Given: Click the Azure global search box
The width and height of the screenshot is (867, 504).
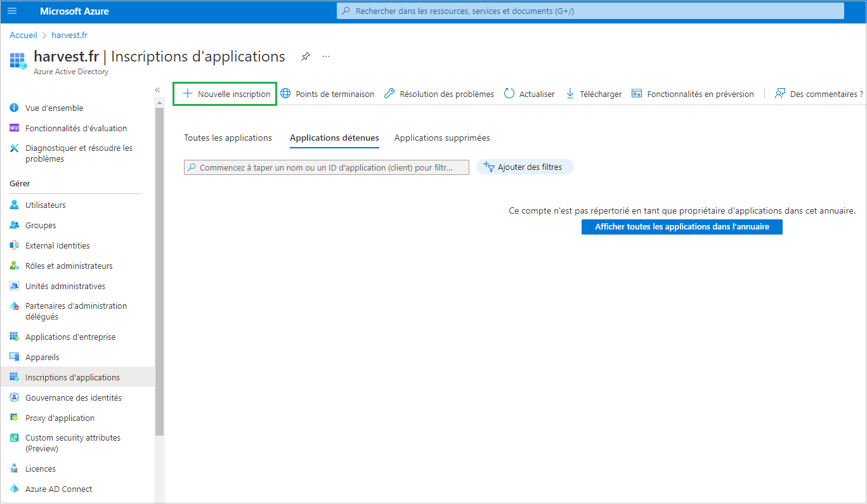Looking at the screenshot, I should tap(590, 11).
